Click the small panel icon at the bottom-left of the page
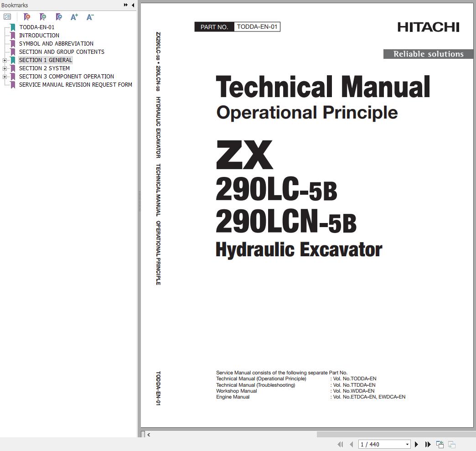The image size is (476, 451). (x=143, y=434)
